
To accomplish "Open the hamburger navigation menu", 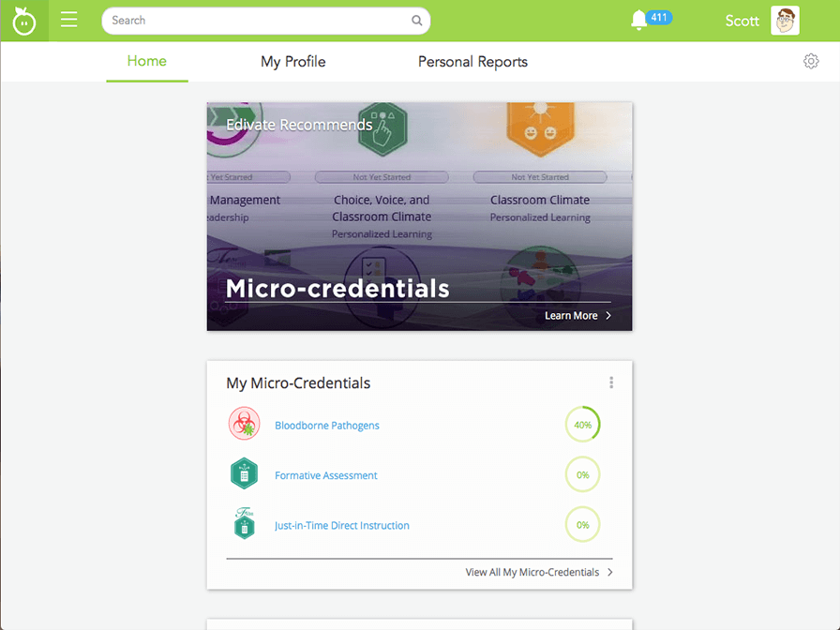I will (x=69, y=20).
